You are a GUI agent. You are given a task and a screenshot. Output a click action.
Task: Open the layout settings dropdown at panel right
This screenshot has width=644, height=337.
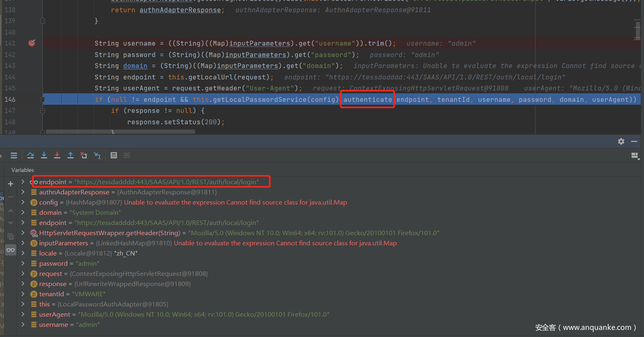click(634, 156)
